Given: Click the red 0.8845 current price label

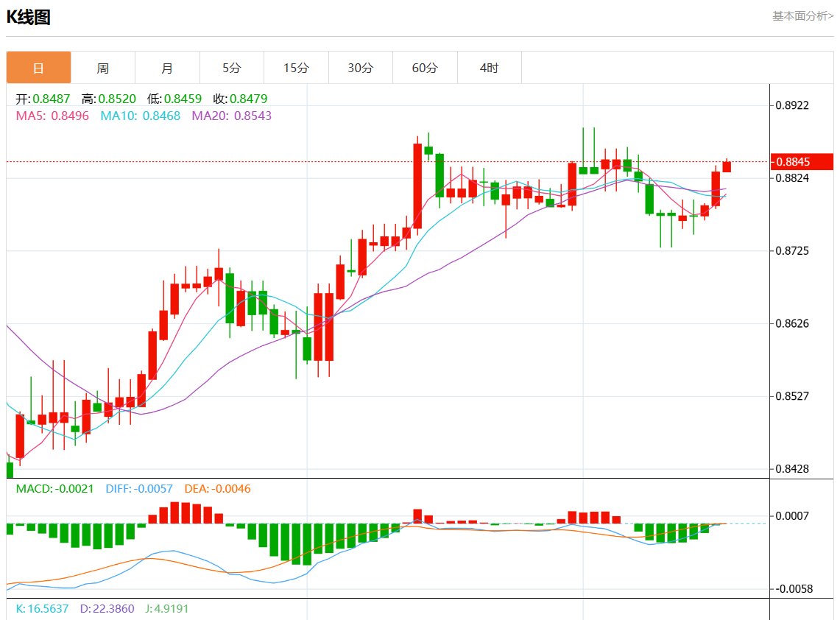Looking at the screenshot, I should pyautogui.click(x=802, y=162).
